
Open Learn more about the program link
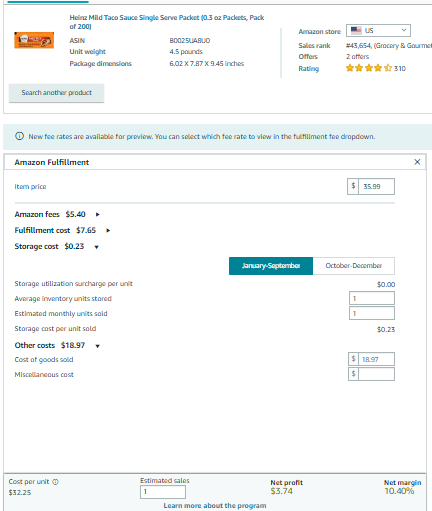click(x=215, y=505)
